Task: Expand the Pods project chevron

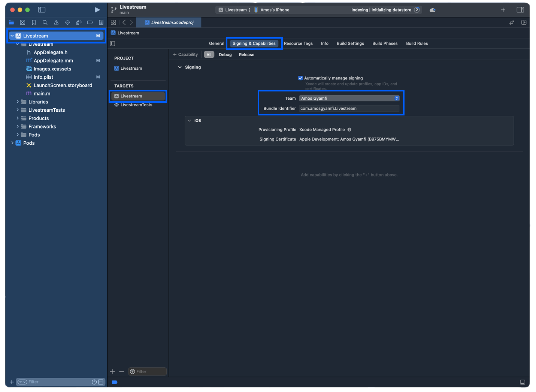Action: (x=12, y=143)
